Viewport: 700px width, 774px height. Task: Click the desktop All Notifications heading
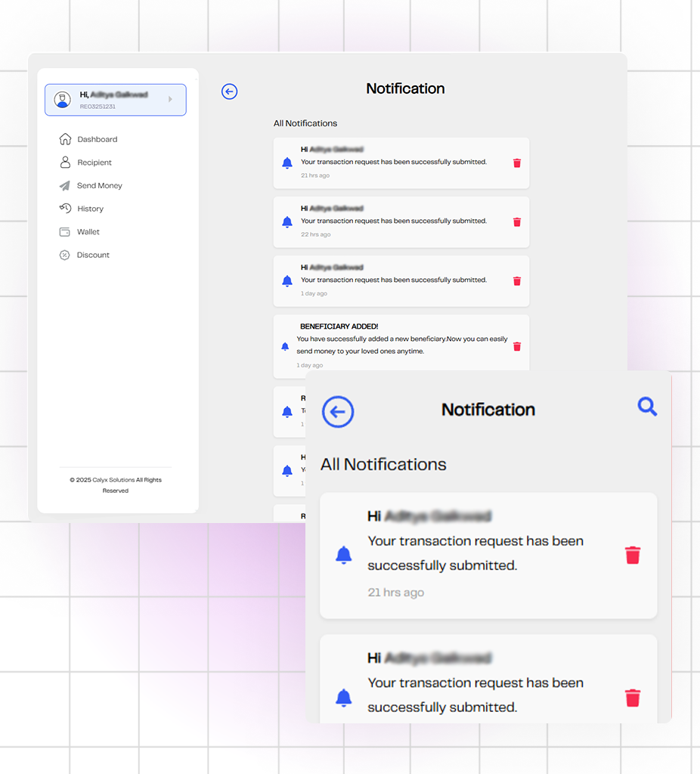click(305, 123)
